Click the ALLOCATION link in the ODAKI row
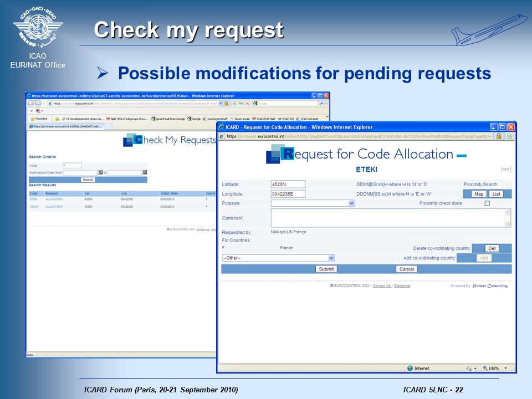 [54, 207]
